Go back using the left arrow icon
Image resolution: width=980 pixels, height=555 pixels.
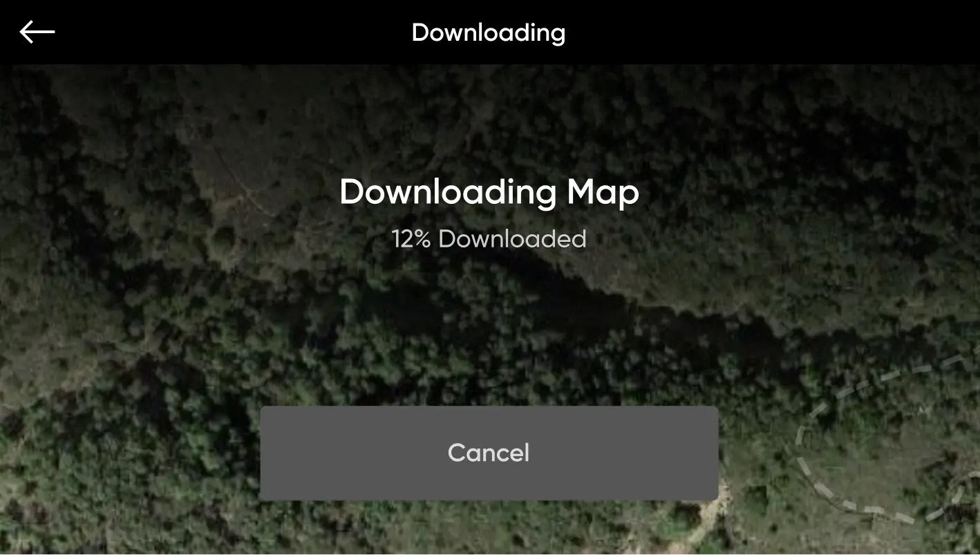coord(37,32)
